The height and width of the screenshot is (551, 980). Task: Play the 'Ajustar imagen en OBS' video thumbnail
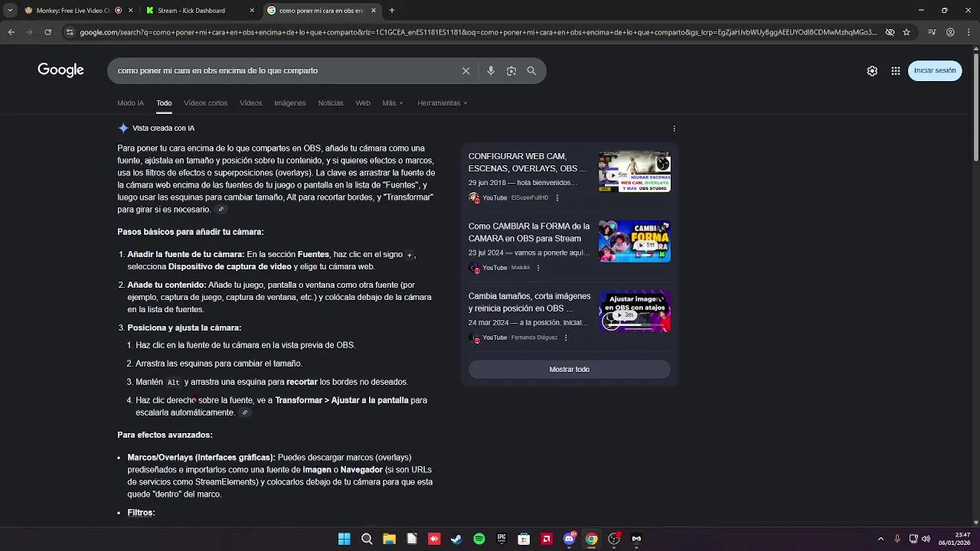coord(635,311)
